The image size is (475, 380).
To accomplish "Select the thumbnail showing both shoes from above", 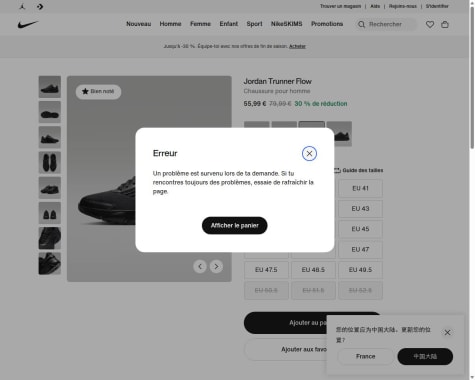I will [x=50, y=163].
